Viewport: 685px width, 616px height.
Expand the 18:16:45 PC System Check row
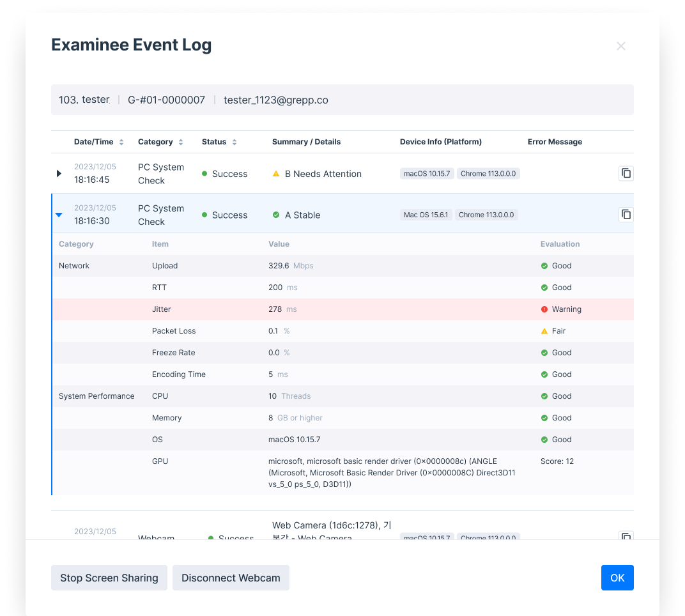59,173
